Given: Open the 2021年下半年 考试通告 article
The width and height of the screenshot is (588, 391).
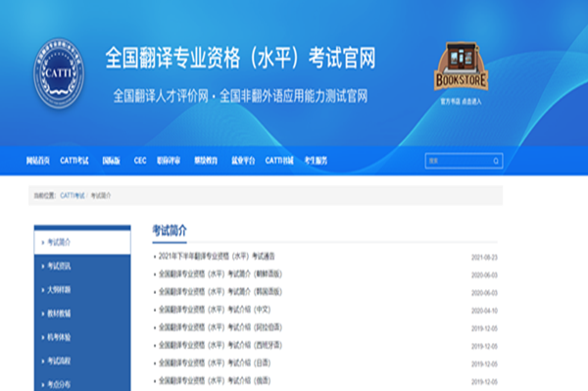Looking at the screenshot, I should click(217, 256).
